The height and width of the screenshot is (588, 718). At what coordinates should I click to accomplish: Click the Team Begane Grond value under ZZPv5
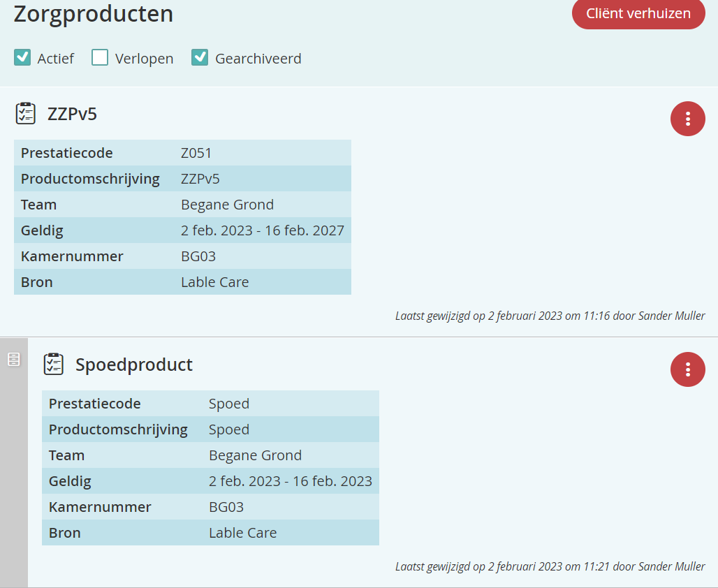[x=227, y=205]
